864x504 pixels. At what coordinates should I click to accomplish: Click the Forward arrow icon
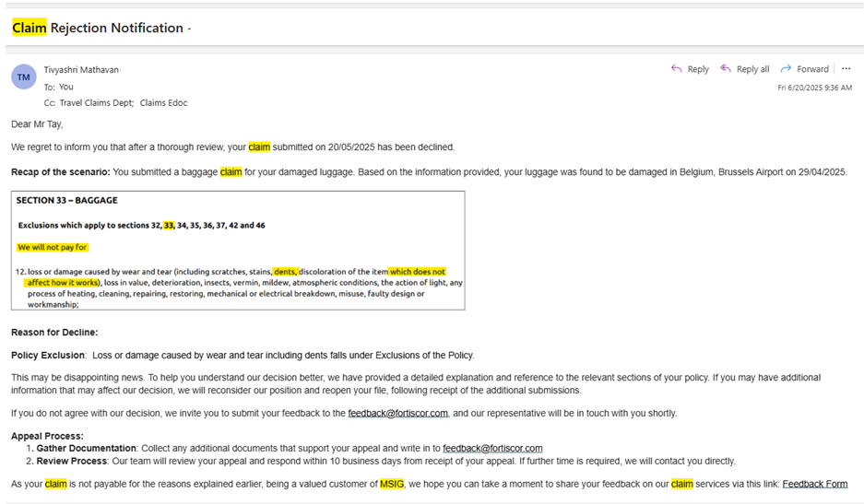point(786,69)
